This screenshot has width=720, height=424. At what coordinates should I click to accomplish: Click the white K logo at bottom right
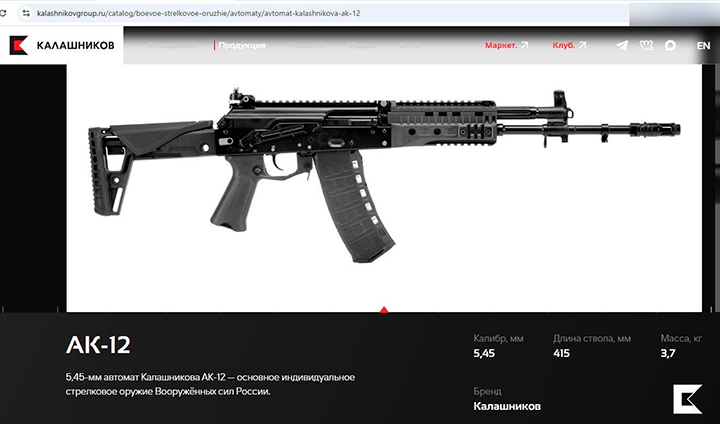687,399
